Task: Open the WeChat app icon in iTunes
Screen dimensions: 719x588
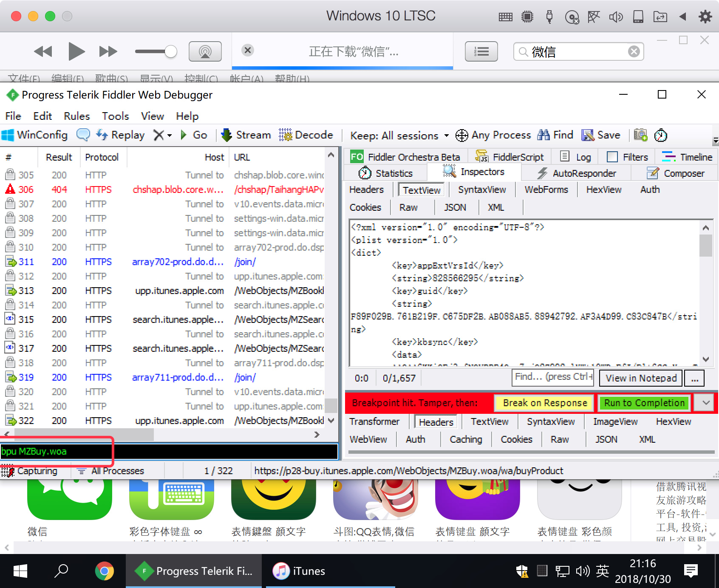Action: tap(70, 499)
